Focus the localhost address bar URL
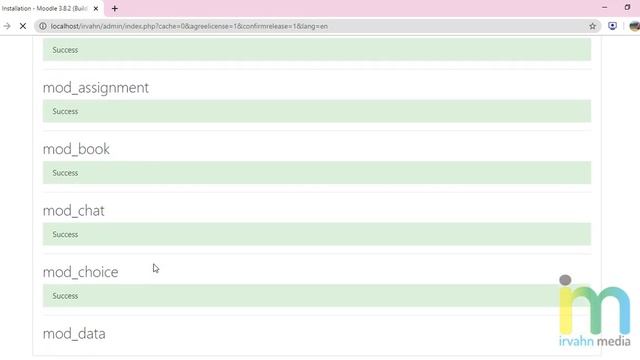Image resolution: width=640 pixels, height=360 pixels. pos(189,26)
